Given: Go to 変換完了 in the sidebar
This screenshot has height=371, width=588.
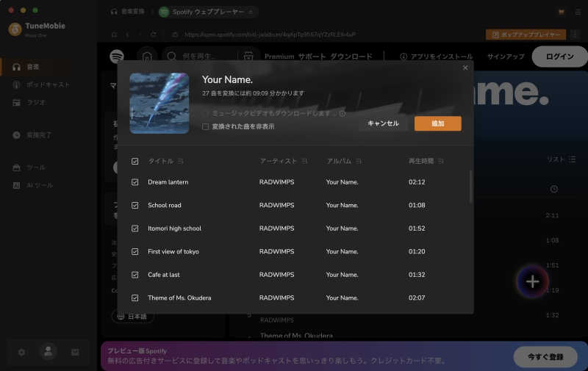Looking at the screenshot, I should [32, 135].
